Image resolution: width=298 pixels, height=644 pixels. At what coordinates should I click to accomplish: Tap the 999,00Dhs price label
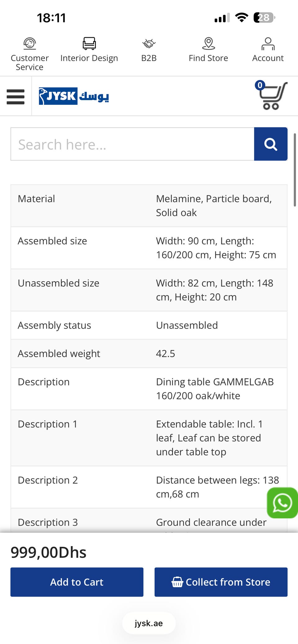click(48, 552)
